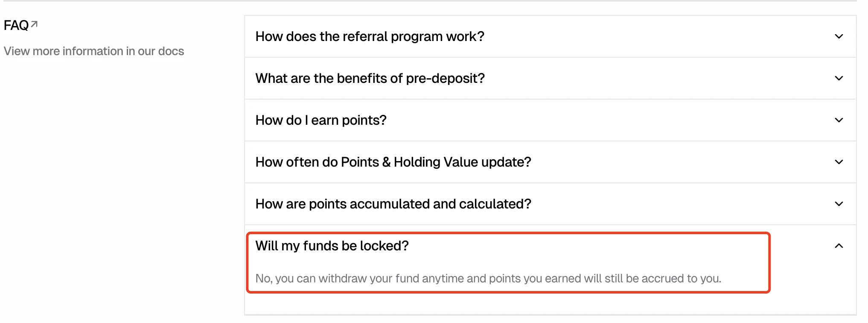This screenshot has height=323, width=868.
Task: Click the chevron beside Points & Holding Value update
Action: 839,162
